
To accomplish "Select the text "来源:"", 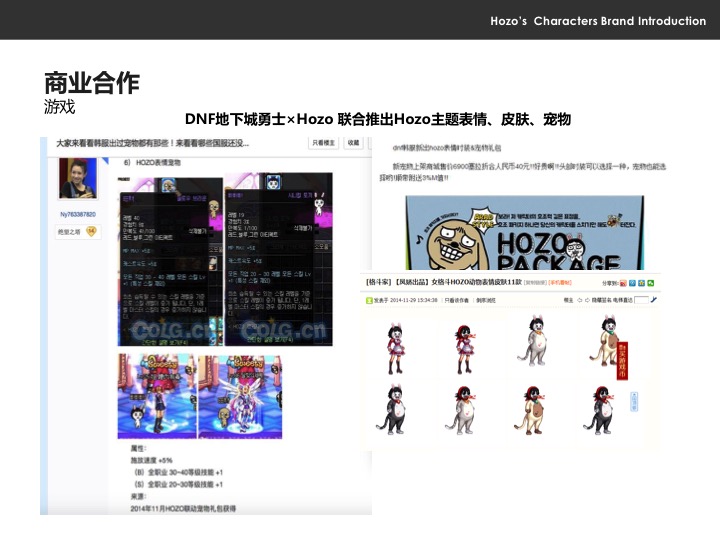I will coord(138,496).
